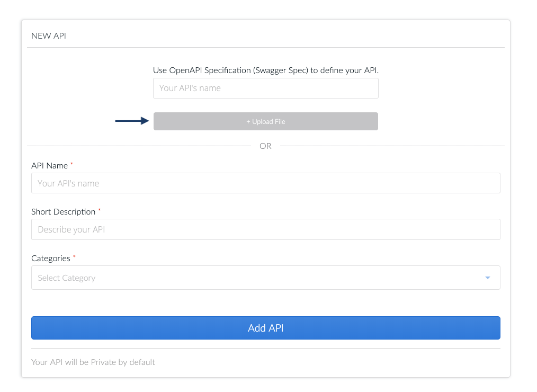Click the 'Categories' field label
The image size is (537, 392).
point(51,259)
